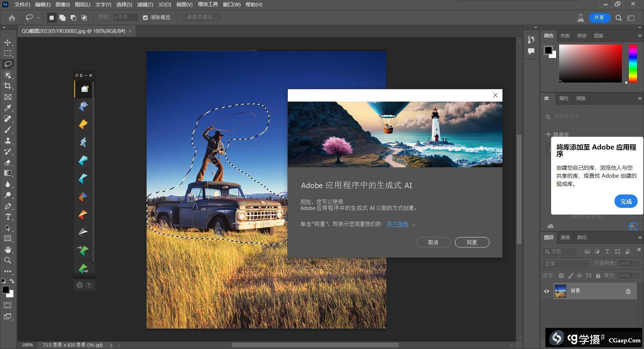Select the Zoom tool
This screenshot has height=349, width=644.
8,260
